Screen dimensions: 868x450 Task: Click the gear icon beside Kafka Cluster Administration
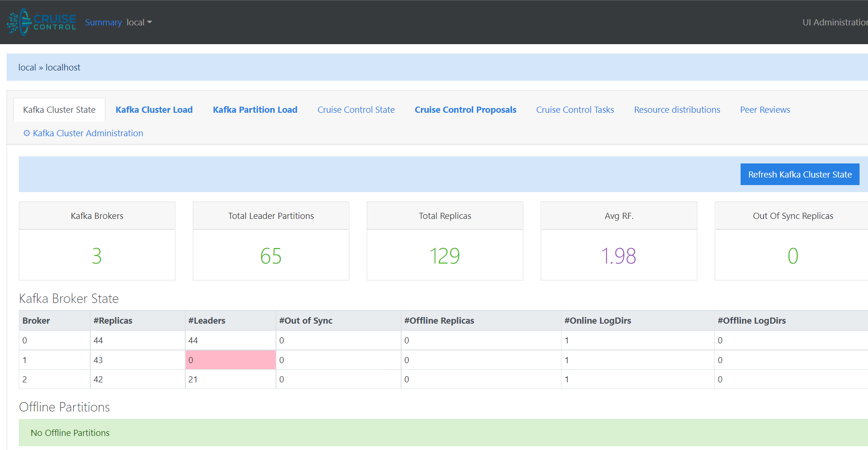(27, 133)
